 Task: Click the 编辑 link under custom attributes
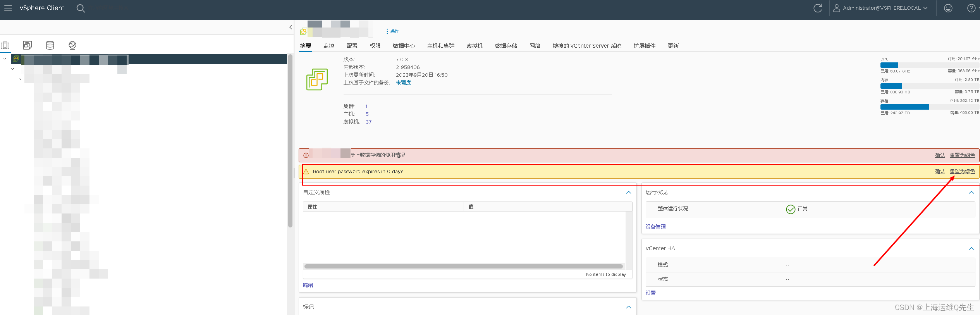(309, 285)
